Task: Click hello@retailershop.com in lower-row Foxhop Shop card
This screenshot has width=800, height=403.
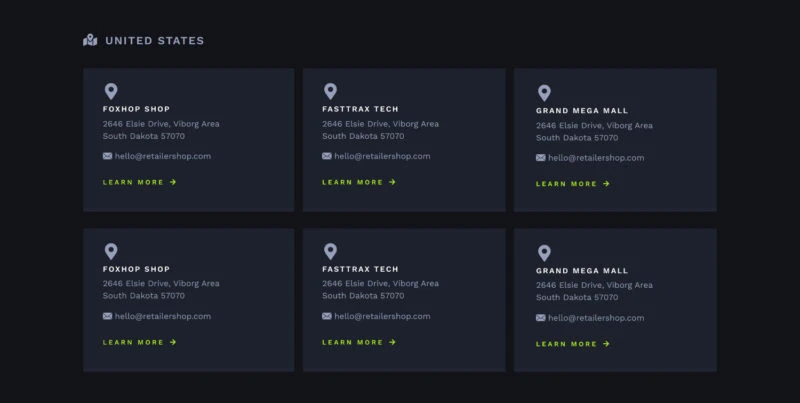Action: click(x=163, y=316)
